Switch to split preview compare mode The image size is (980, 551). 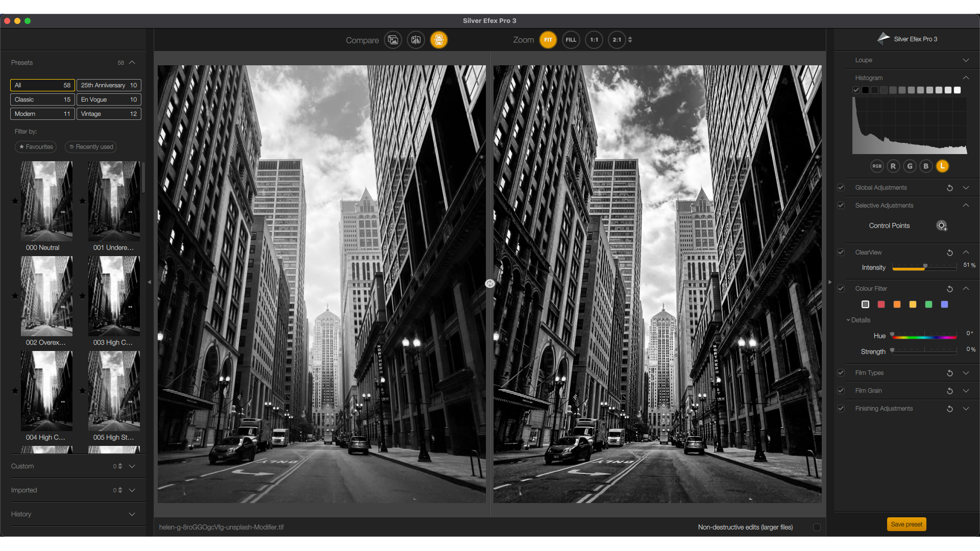point(416,40)
